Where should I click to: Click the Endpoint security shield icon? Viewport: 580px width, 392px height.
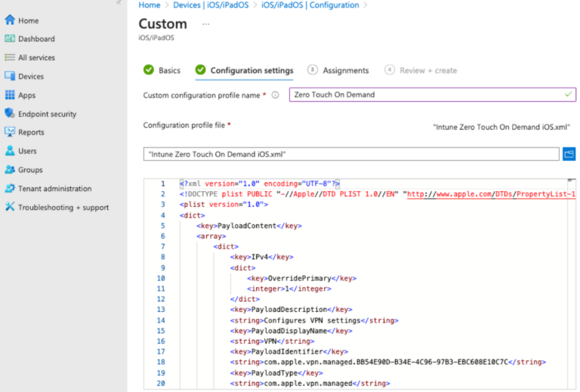pos(10,114)
